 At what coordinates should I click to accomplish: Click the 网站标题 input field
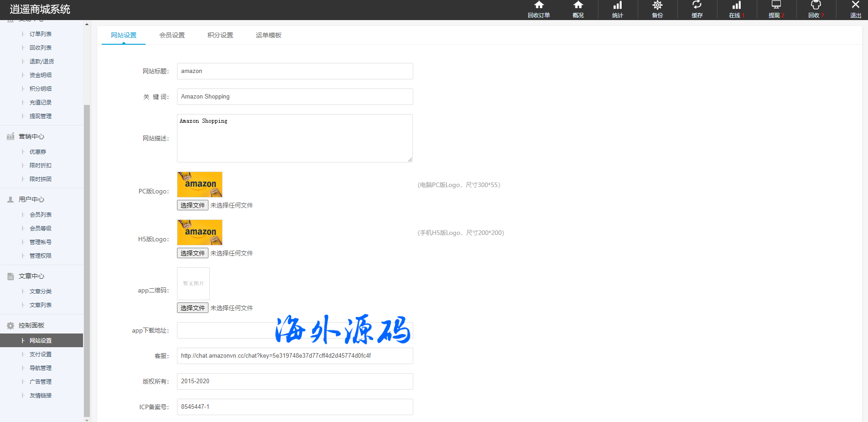click(x=295, y=71)
